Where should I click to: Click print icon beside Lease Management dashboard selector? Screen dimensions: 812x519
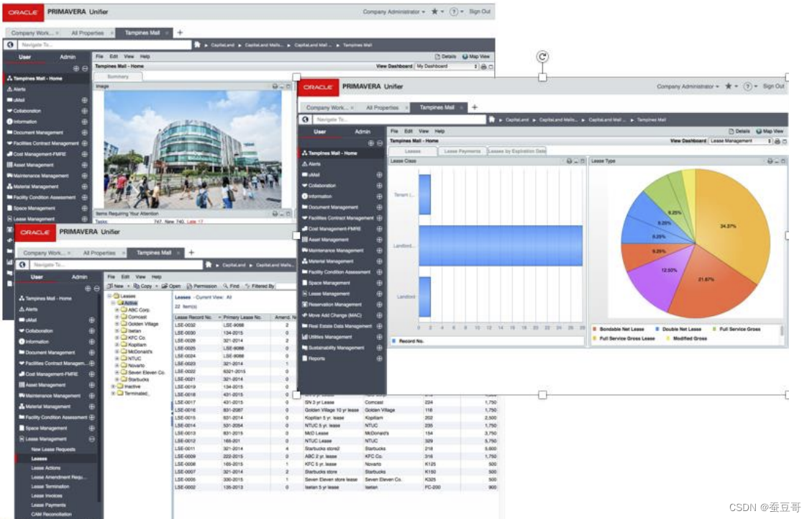tap(777, 141)
